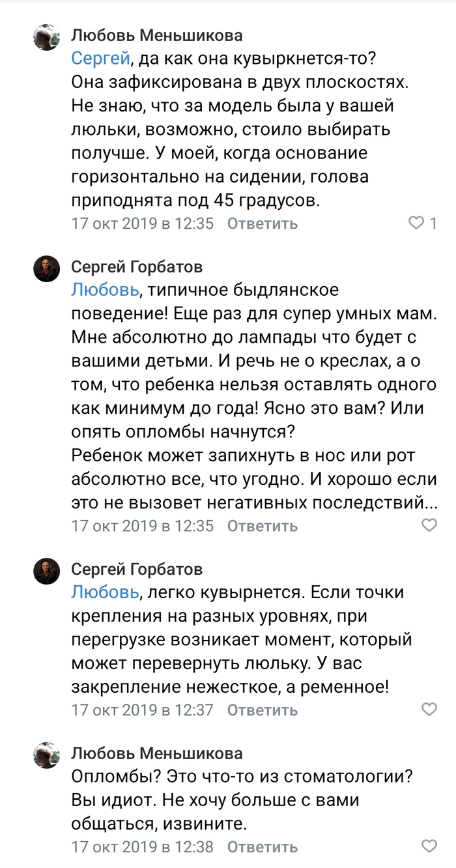The width and height of the screenshot is (456, 868).
Task: Reply to Любовь's first comment
Action: [x=263, y=224]
